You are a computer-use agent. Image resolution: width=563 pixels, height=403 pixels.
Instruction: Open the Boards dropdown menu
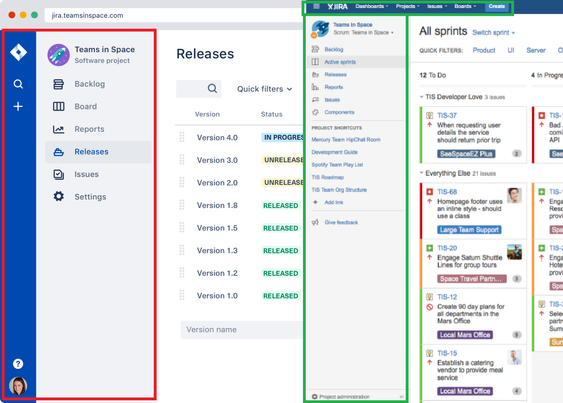tap(465, 6)
